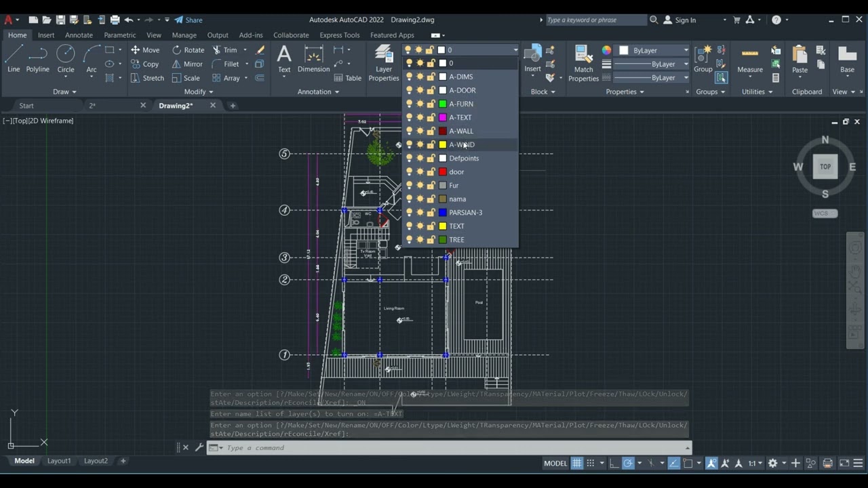Click the WCS coordinate system button
The height and width of the screenshot is (488, 868).
825,213
